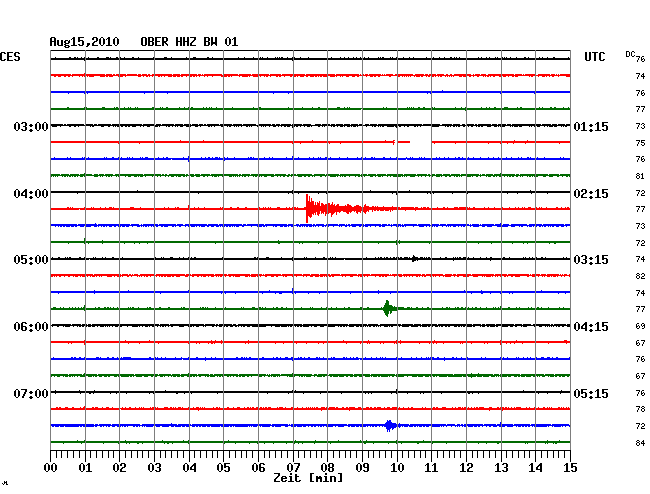Click the green seismic burst near minute 10
650x494 pixels.
coord(388,308)
